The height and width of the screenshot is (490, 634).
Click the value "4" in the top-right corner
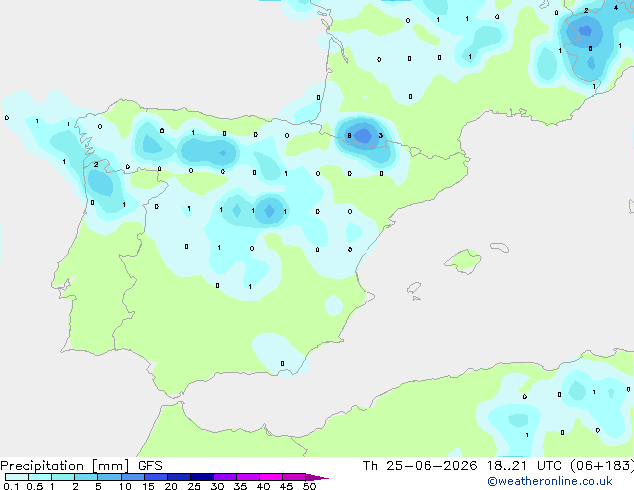(x=616, y=7)
